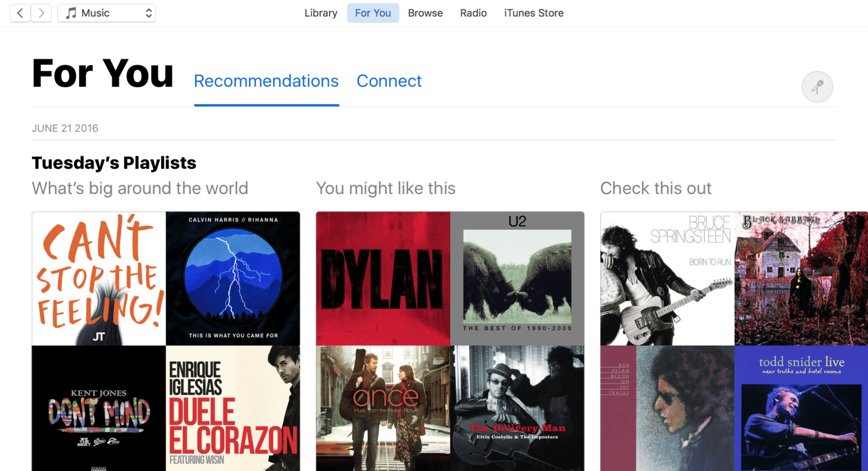Viewport: 868px width, 471px height.
Task: Open Kent Jones Don't Mind cover
Action: coord(99,408)
